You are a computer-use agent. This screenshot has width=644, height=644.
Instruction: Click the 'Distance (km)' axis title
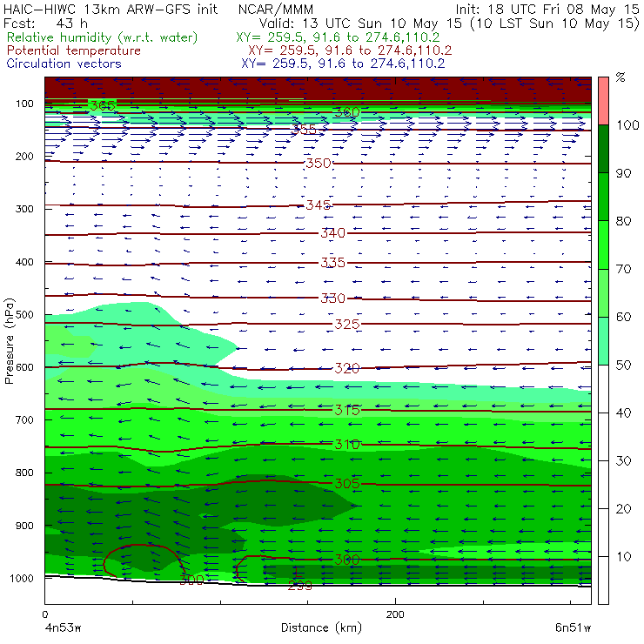click(321, 627)
